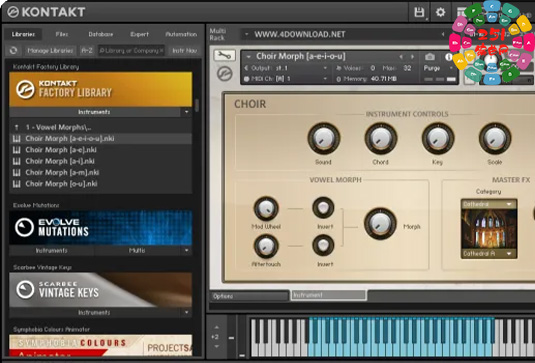The width and height of the screenshot is (535, 363).
Task: Toggle the Invert button beside Mod Wheel
Action: click(323, 207)
